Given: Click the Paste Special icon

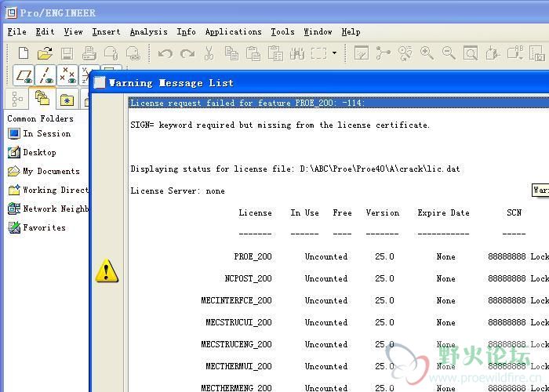Looking at the screenshot, I should click(275, 53).
